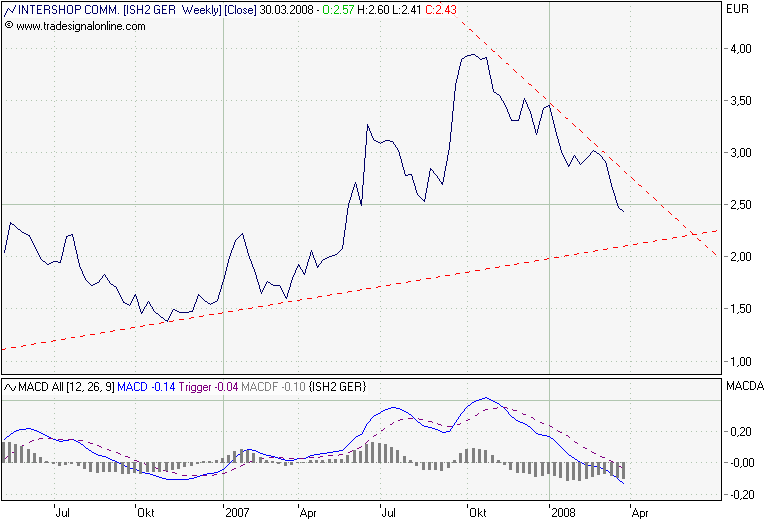Click the grey MACDF -0.10 value
The height and width of the screenshot is (520, 769).
pyautogui.click(x=273, y=387)
